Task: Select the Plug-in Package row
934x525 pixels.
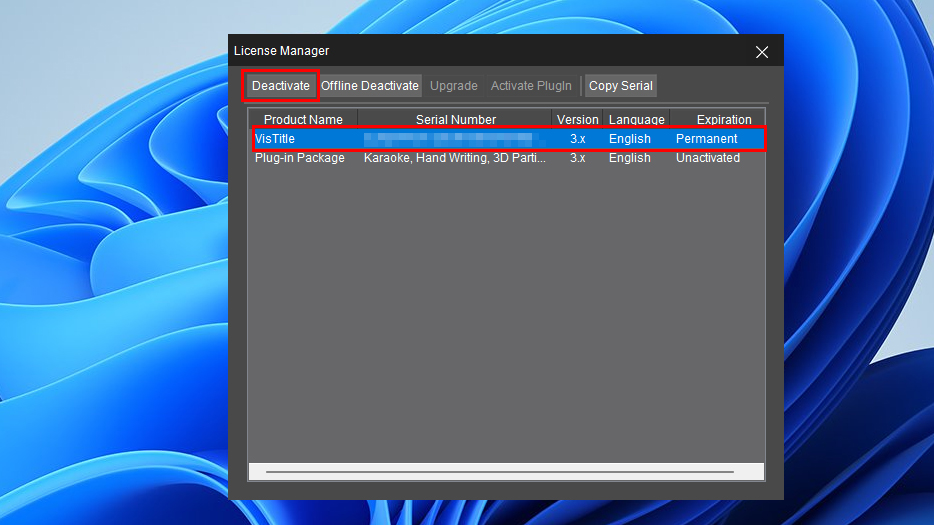Action: pos(300,158)
